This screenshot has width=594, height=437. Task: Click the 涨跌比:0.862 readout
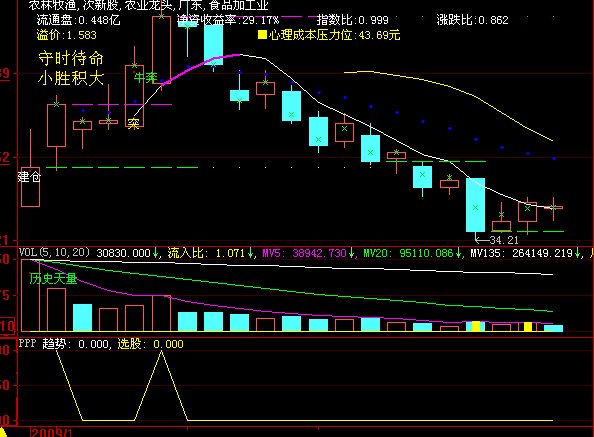472,20
